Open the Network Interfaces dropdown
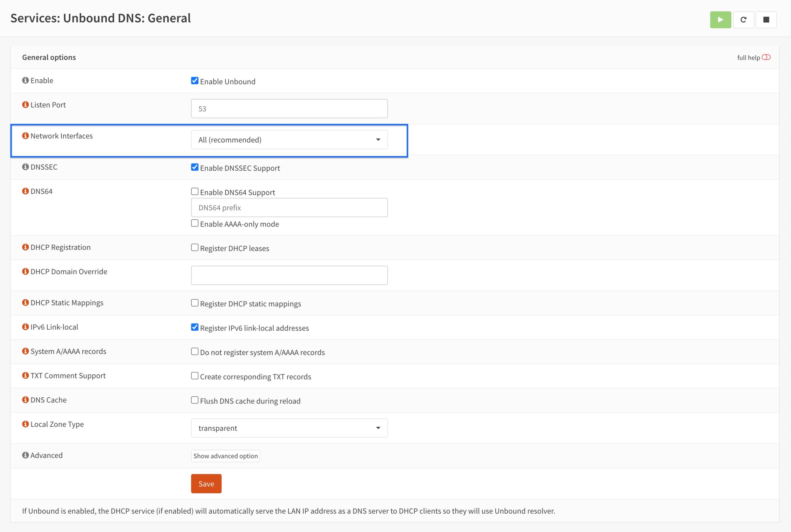The image size is (791, 532). (289, 140)
